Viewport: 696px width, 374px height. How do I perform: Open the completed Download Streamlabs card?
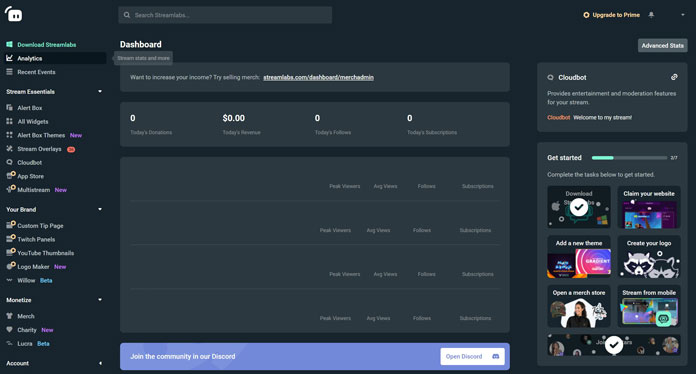tap(579, 207)
